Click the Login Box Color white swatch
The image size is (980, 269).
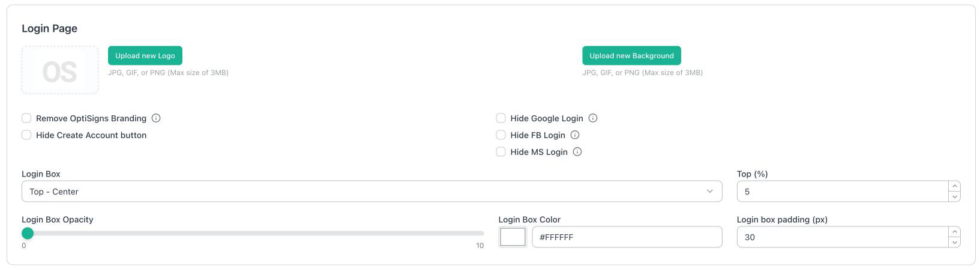click(x=513, y=237)
